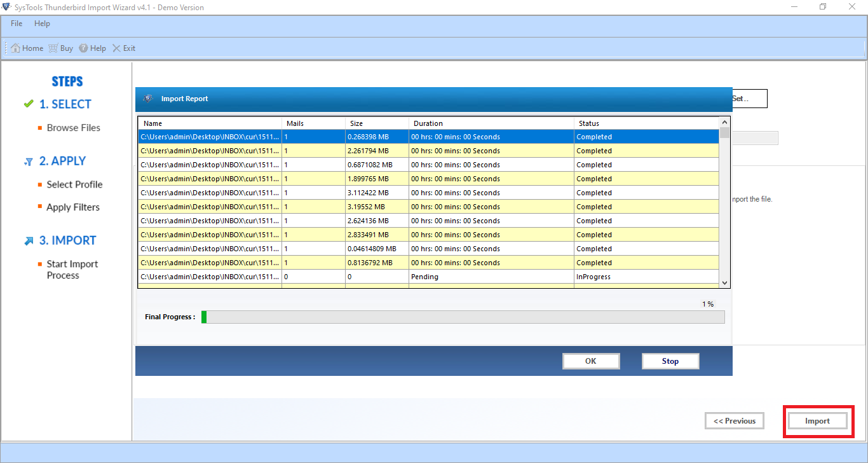Click the duration cell of the 2.261794 MB row
Viewport: 868px width, 463px height.
click(491, 151)
